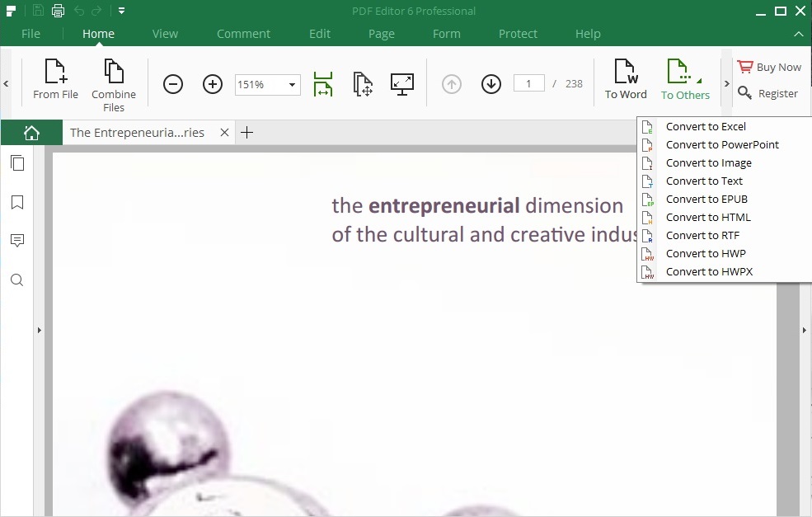This screenshot has height=517, width=812.
Task: Open the zoom percentage dropdown
Action: click(291, 84)
